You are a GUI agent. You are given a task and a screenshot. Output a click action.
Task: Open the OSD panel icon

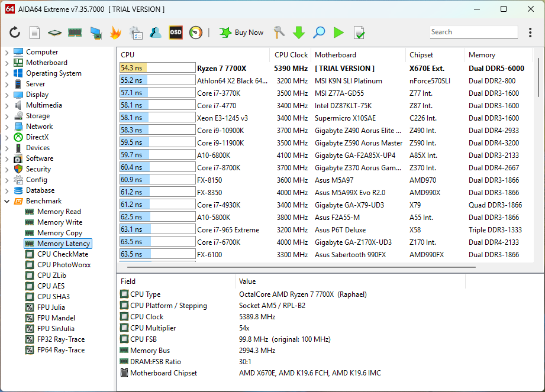pyautogui.click(x=176, y=33)
